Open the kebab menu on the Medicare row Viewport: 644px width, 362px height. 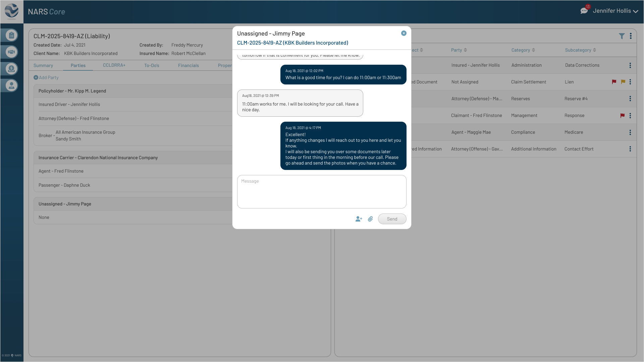630,132
